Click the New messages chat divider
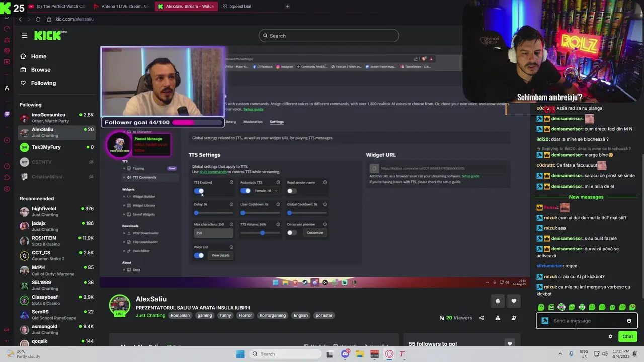 click(586, 197)
